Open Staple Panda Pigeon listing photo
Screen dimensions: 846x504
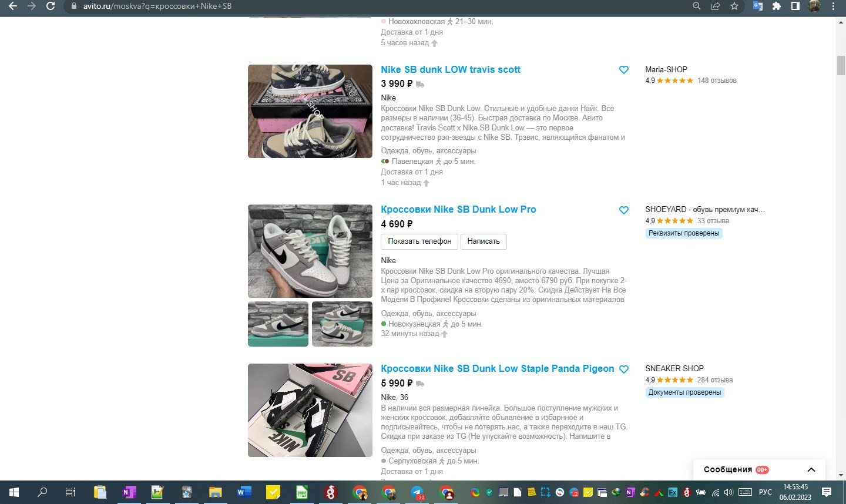coord(310,410)
